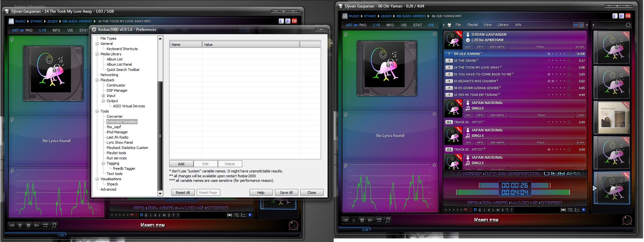The width and height of the screenshot is (644, 242).
Task: Click the Close button in Preferences dialog
Action: click(312, 193)
